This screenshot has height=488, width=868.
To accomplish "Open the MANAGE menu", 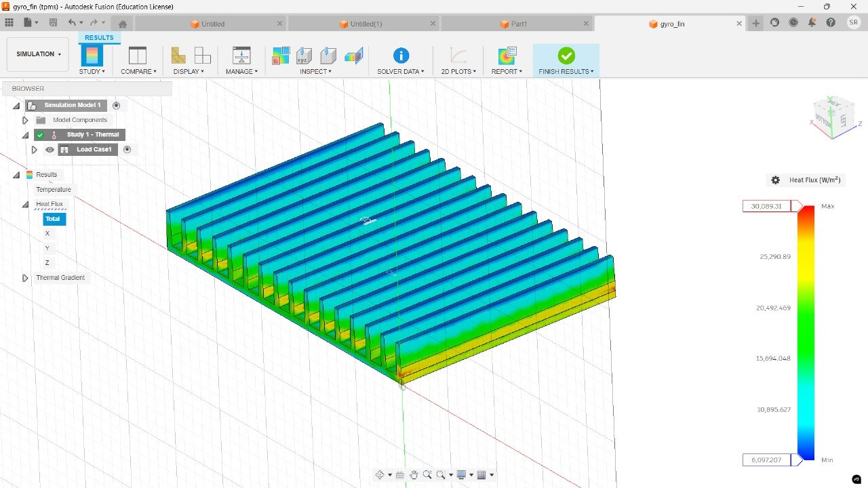I will (241, 71).
